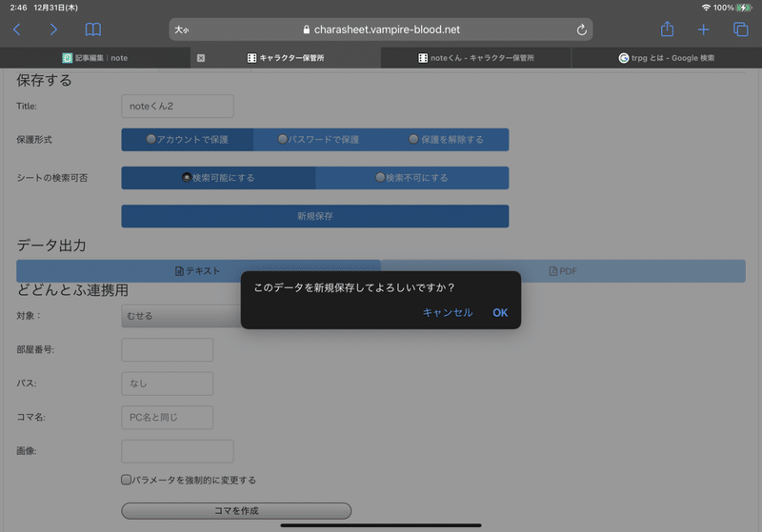Click the シートの検索可否 label
762x532 pixels.
pyautogui.click(x=52, y=178)
